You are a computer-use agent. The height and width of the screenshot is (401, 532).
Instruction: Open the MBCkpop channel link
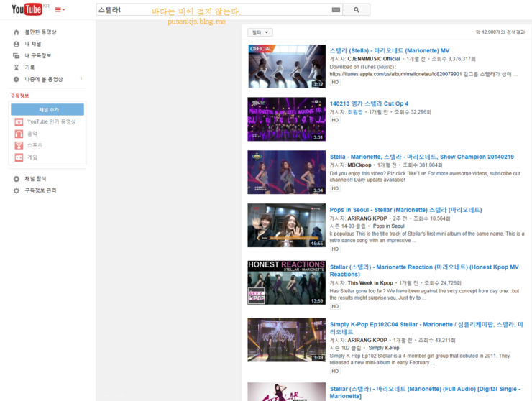(359, 165)
